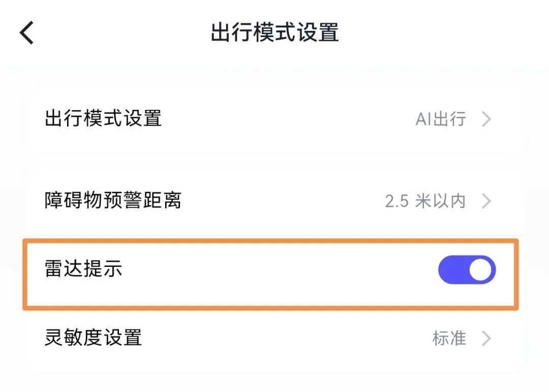
Task: Select the 标准 sensitivity value
Action: [x=449, y=338]
